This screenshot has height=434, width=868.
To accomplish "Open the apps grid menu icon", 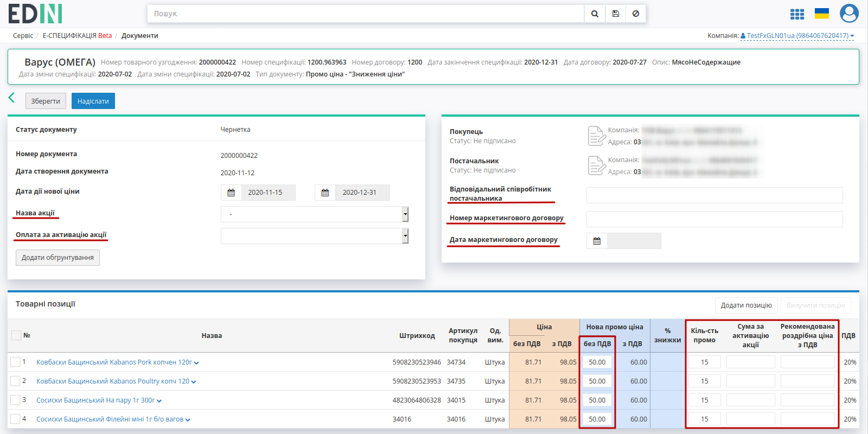I will coord(797,14).
